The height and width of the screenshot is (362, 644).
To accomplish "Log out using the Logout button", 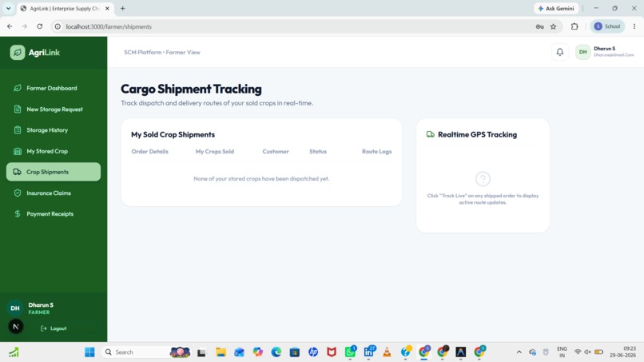I will coord(54,328).
